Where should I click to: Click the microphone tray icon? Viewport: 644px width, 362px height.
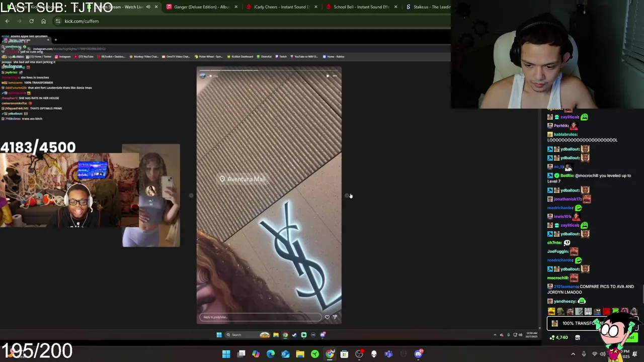click(x=584, y=354)
